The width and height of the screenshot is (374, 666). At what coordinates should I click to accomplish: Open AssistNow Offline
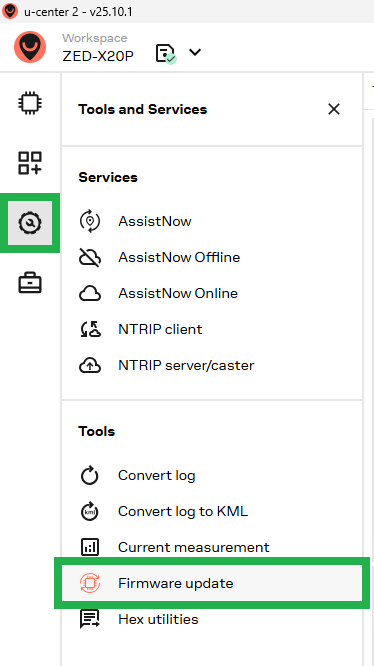click(x=179, y=257)
